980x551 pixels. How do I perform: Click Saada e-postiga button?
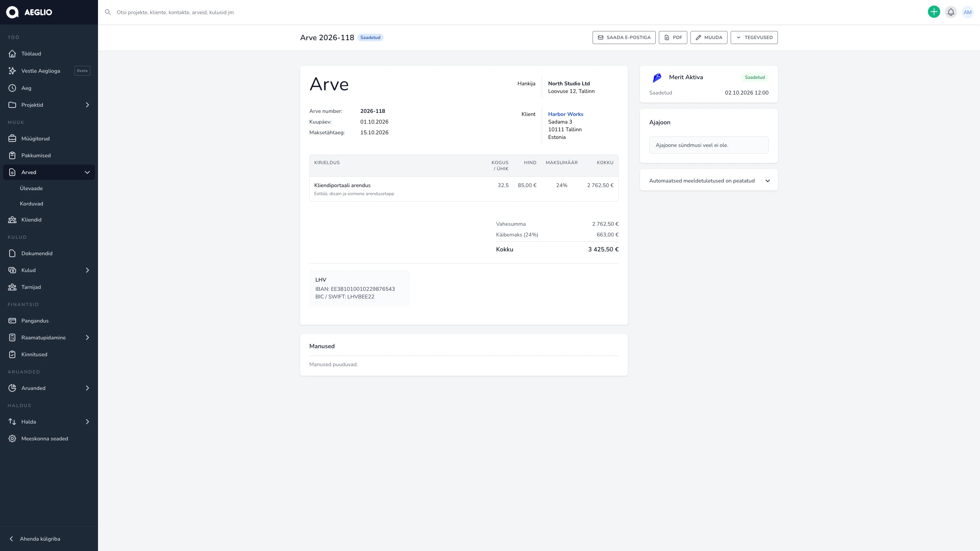coord(624,37)
